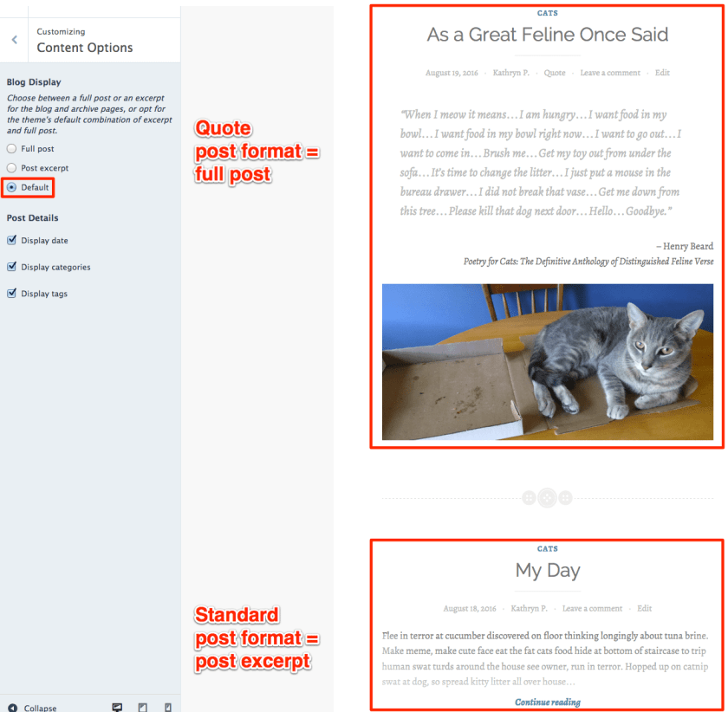Switch preview to mobile view

[167, 707]
